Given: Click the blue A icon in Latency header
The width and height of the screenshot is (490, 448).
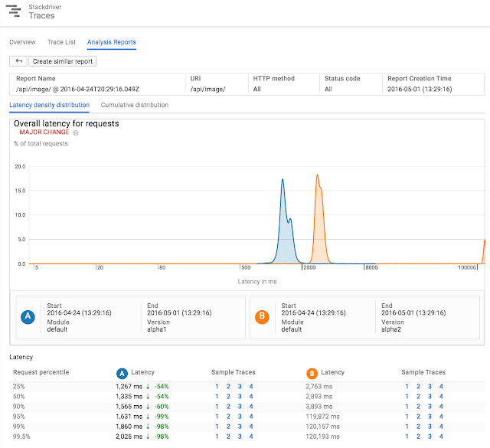Looking at the screenshot, I should [122, 373].
